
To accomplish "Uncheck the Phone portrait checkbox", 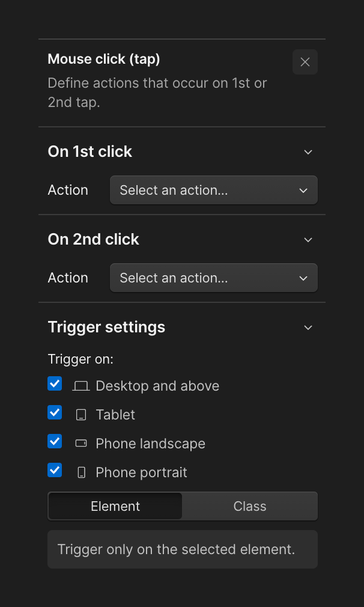I will [x=55, y=470].
